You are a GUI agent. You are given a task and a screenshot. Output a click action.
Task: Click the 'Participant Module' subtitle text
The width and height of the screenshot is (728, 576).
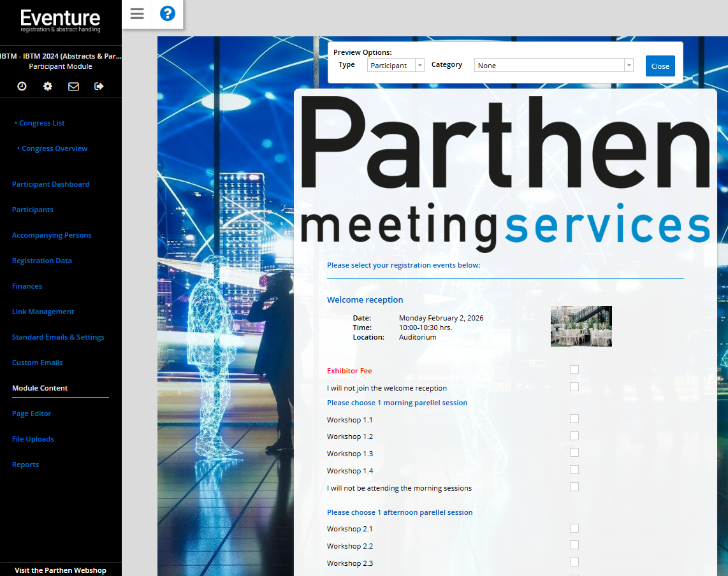tap(61, 66)
